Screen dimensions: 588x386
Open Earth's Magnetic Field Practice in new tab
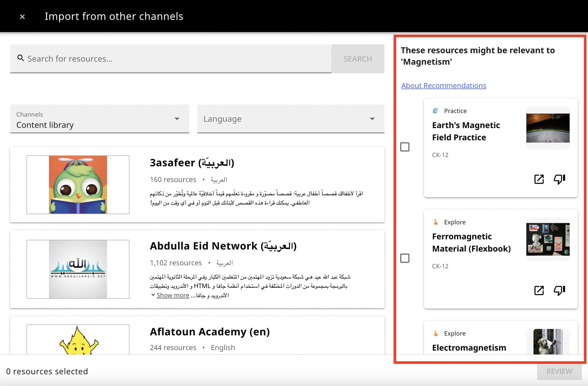(539, 179)
